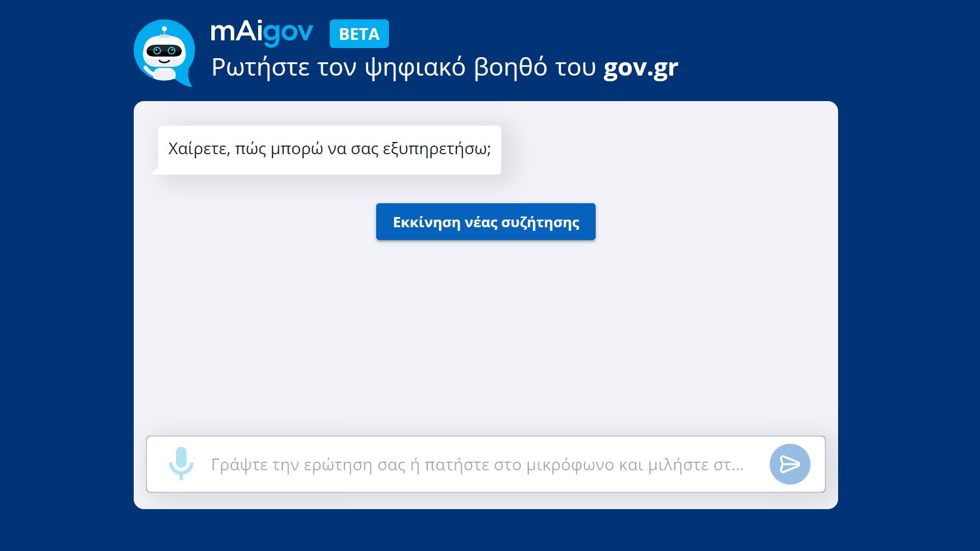Activate voice dictation via the microphone

181,463
